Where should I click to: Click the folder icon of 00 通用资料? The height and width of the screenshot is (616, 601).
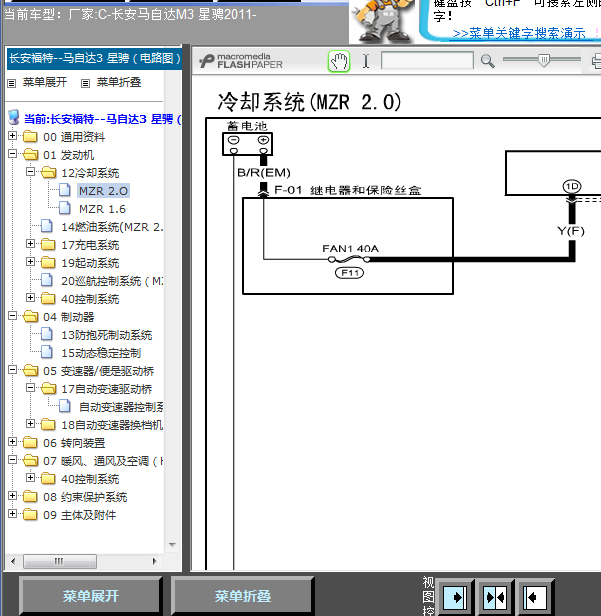30,137
